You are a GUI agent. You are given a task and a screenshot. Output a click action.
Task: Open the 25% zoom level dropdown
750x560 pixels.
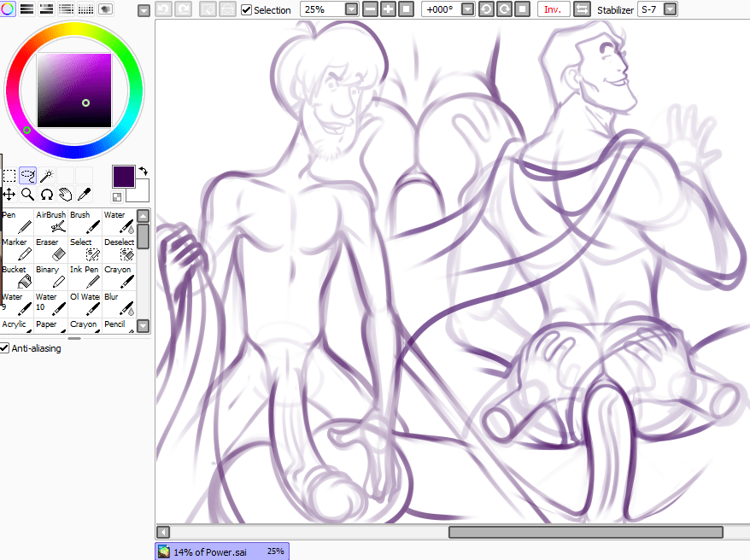click(352, 9)
